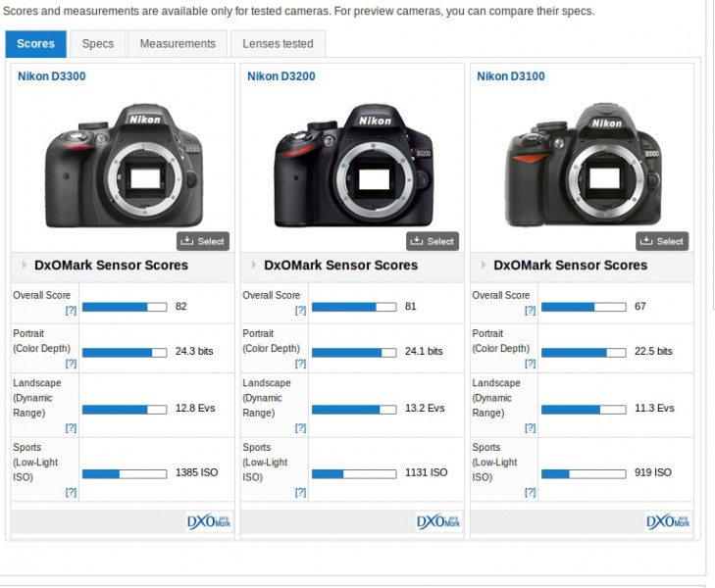The height and width of the screenshot is (588, 715).
Task: Open Landscape Dynamic Range help [?] for D3100
Action: (x=530, y=427)
